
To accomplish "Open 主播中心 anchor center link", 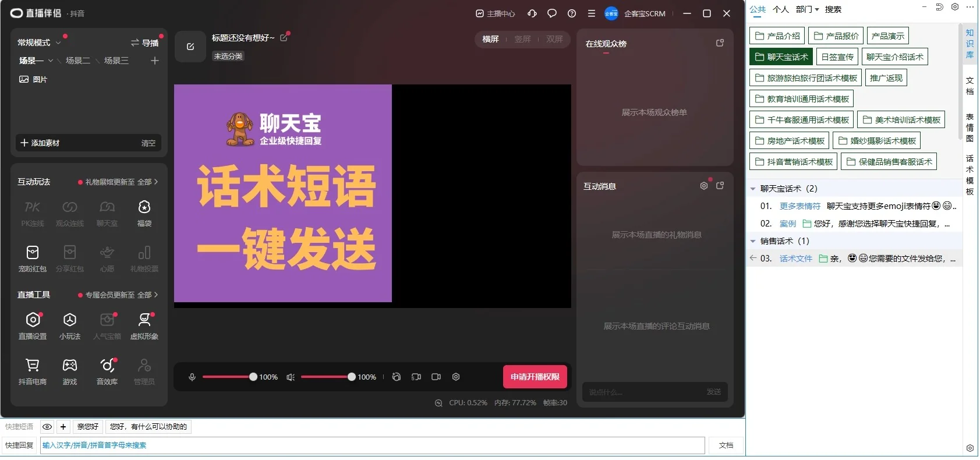I will [496, 13].
